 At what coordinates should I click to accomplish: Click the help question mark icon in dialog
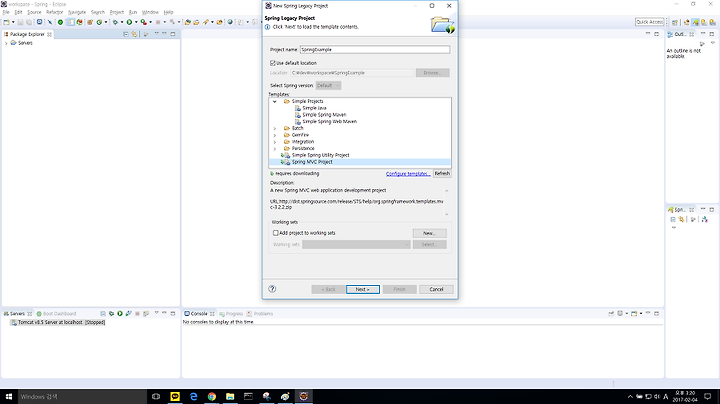[272, 289]
